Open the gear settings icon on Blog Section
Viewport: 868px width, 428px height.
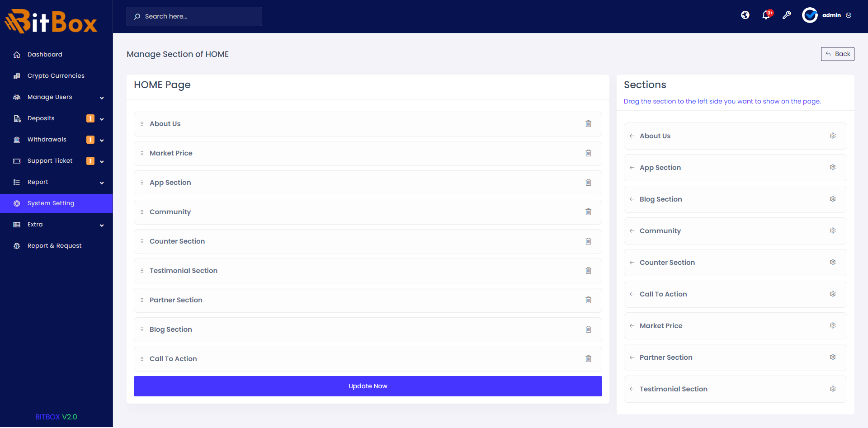pyautogui.click(x=833, y=199)
